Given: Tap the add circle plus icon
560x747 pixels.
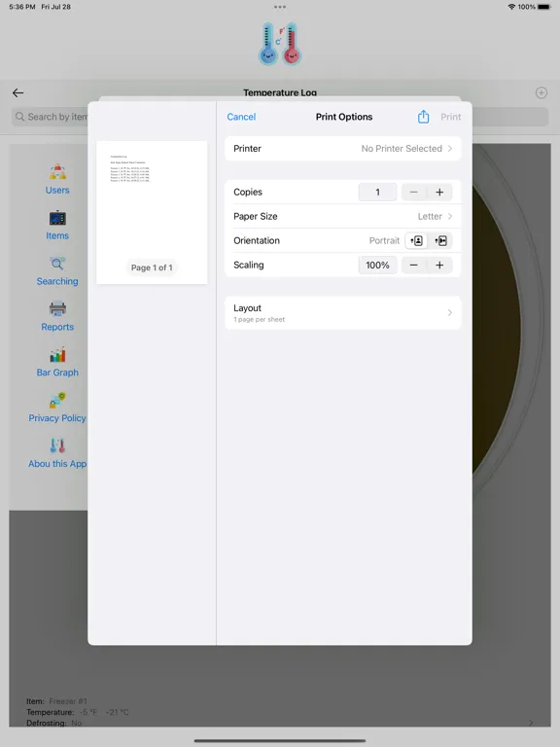Looking at the screenshot, I should [x=542, y=93].
